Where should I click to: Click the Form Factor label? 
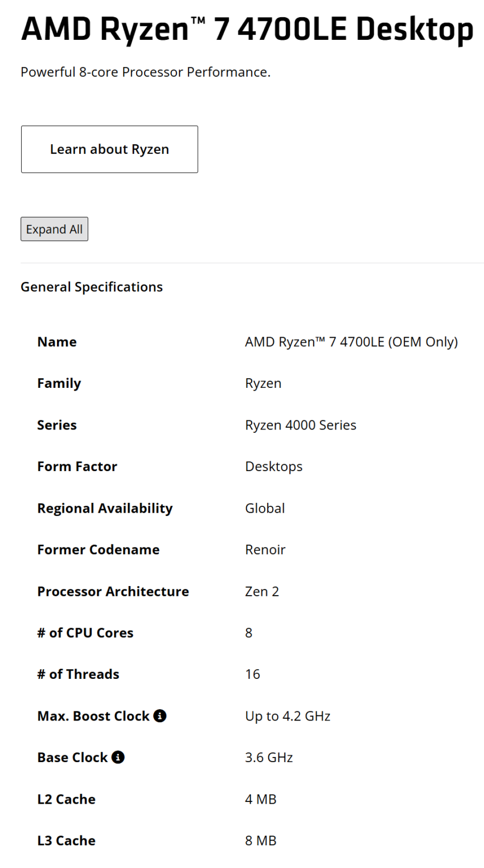77,466
